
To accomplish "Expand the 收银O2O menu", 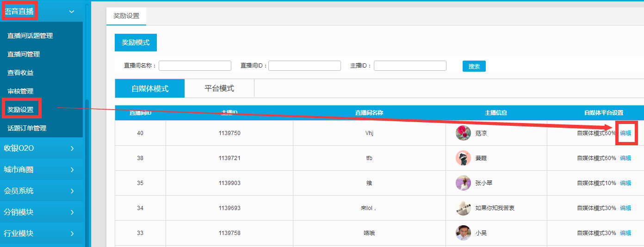I will (42, 148).
